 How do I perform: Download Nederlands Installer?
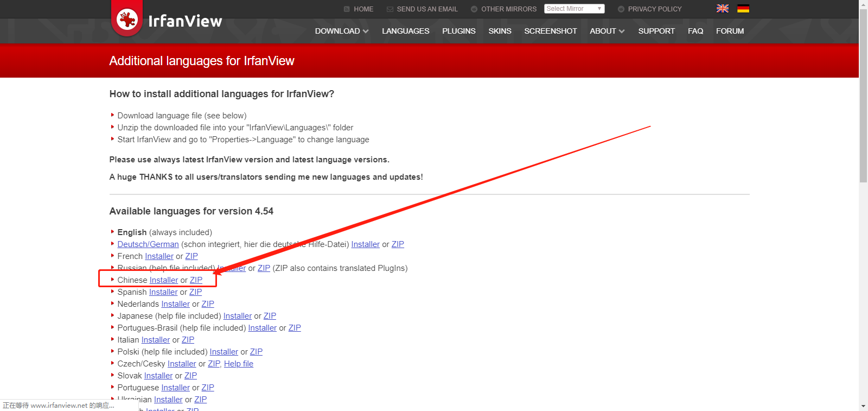tap(175, 304)
